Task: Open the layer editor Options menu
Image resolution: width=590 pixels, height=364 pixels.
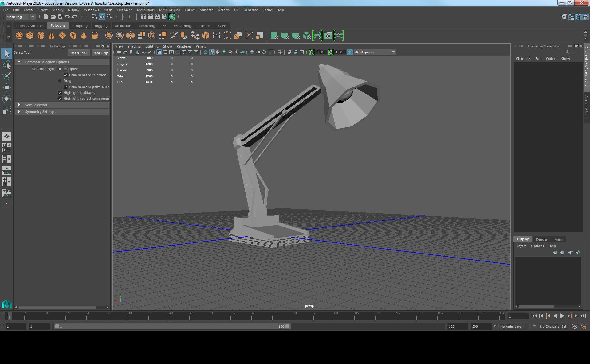Action: coord(537,246)
